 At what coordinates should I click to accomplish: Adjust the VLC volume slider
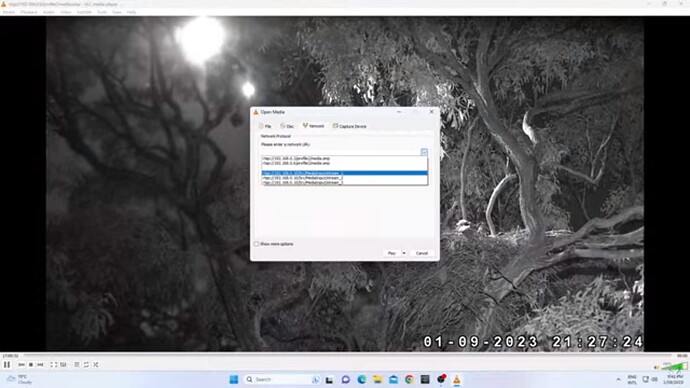click(x=674, y=366)
